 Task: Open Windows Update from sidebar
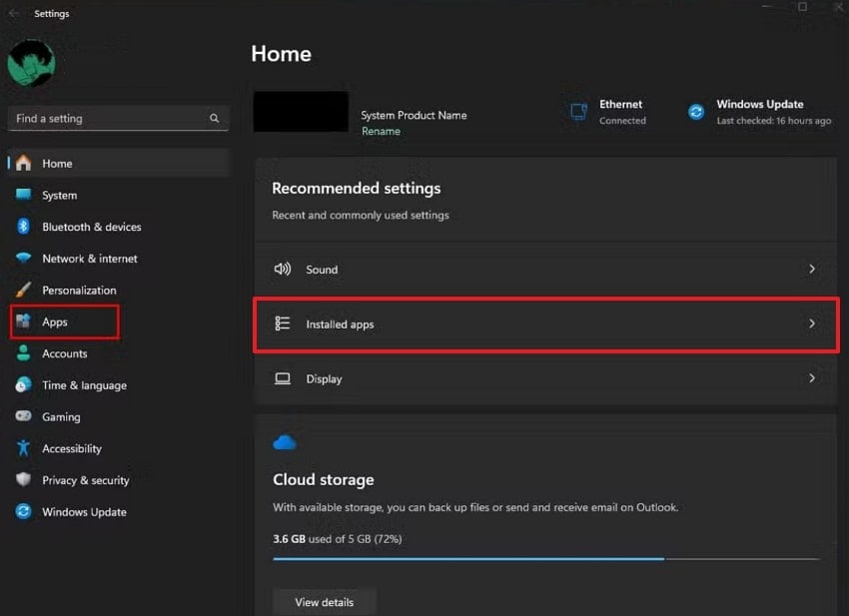click(x=120, y=512)
